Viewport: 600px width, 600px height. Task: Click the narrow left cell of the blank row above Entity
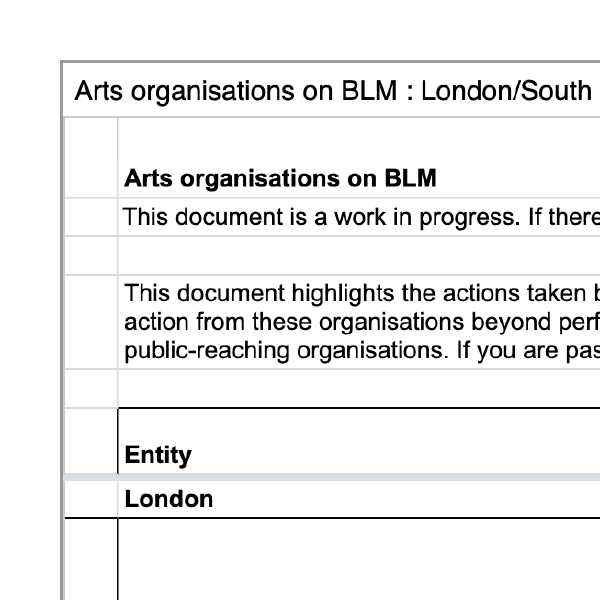click(91, 388)
